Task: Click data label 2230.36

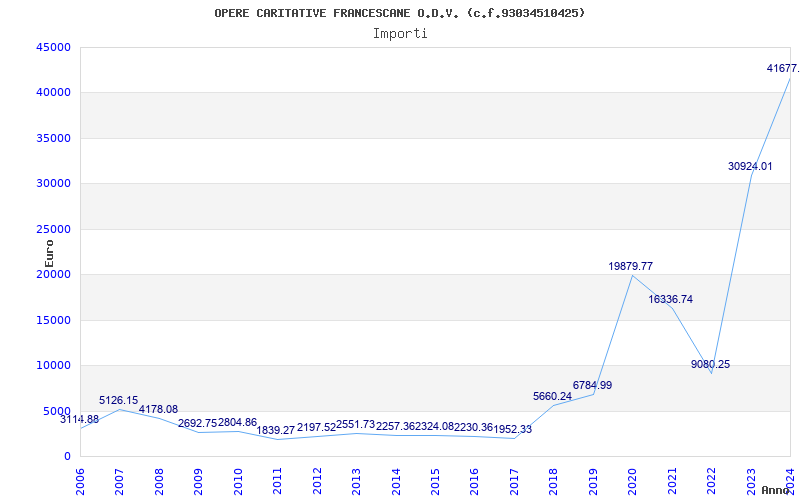Action: coord(473,427)
